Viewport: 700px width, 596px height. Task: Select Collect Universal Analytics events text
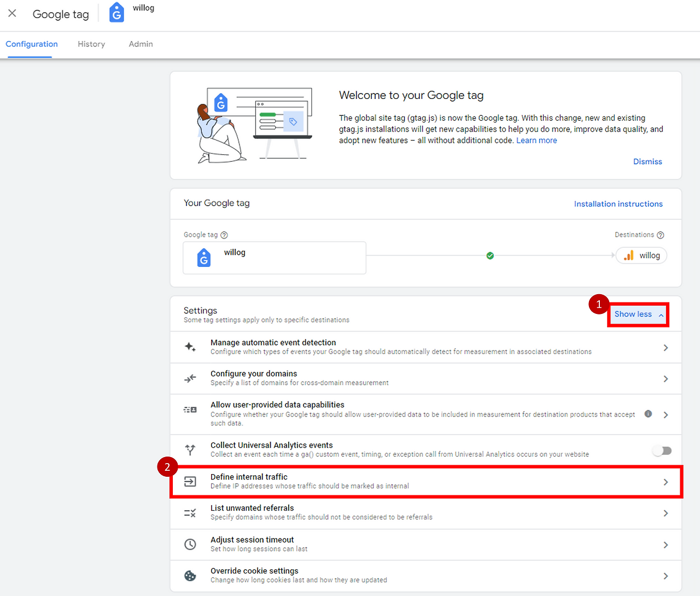coord(272,445)
